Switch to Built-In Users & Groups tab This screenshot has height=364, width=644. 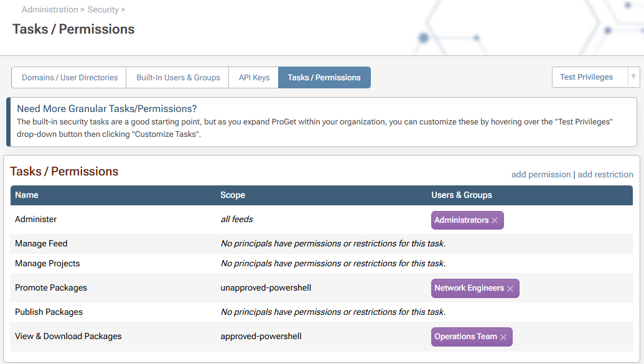coord(178,77)
